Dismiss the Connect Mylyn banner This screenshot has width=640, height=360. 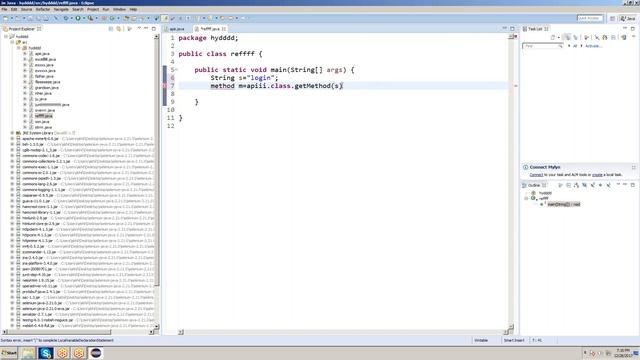[633, 167]
